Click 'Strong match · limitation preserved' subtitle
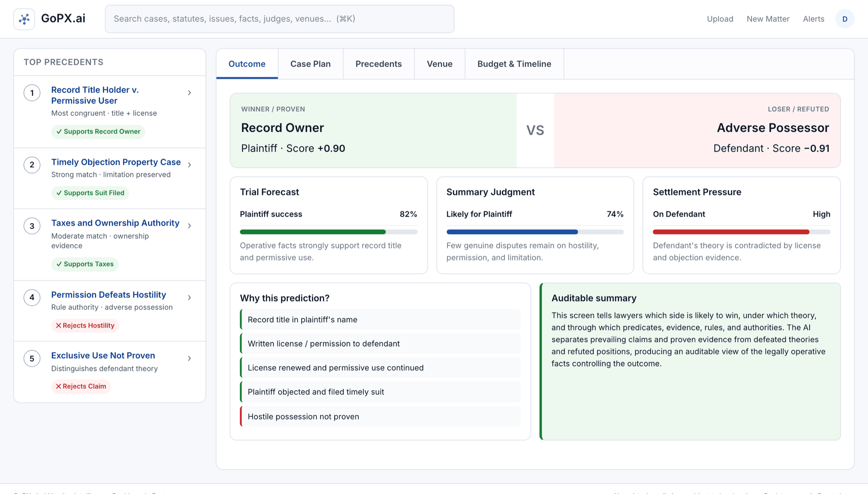Viewport: 868px width, 494px height. click(x=111, y=175)
